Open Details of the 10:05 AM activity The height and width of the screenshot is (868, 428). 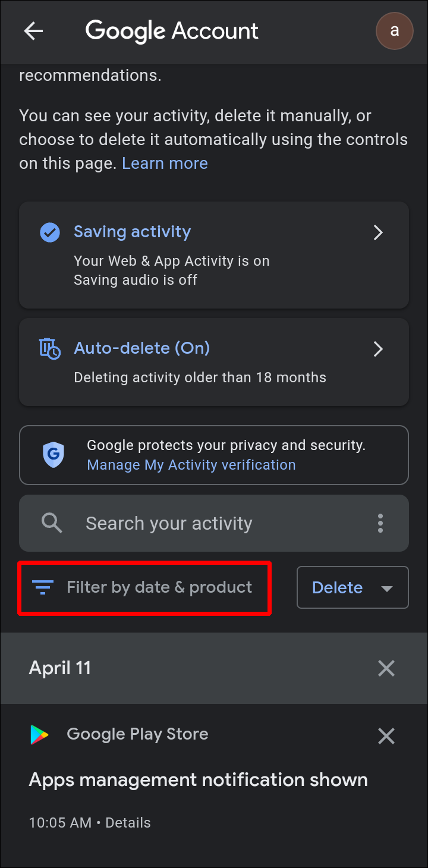(128, 823)
